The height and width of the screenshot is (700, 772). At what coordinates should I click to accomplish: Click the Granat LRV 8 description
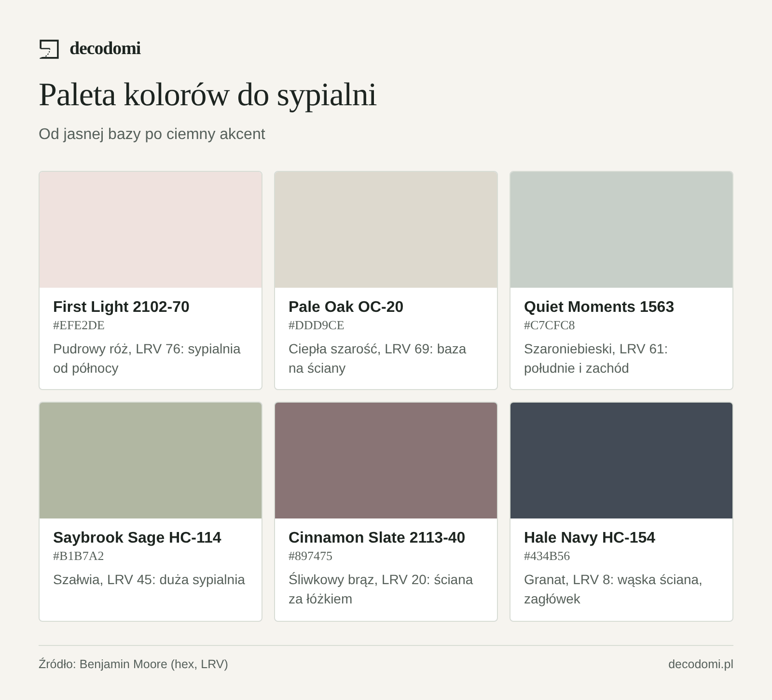coord(613,589)
